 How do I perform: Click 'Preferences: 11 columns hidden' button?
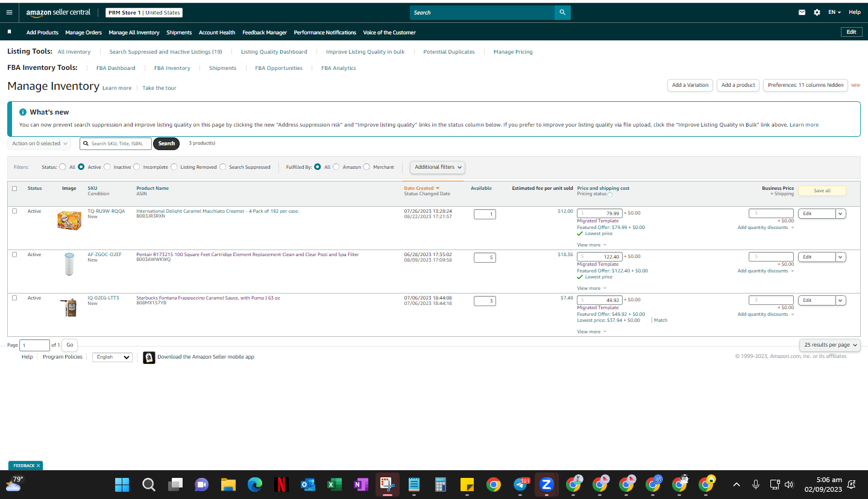(x=805, y=85)
